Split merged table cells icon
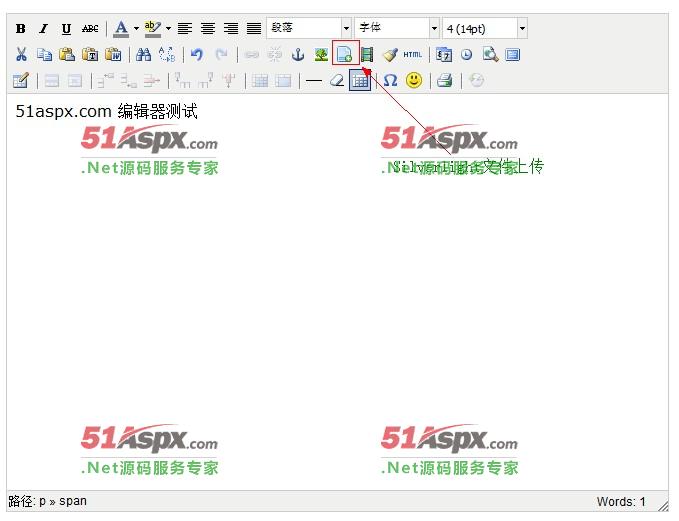Screen dimensions: 679x521 pyautogui.click(x=260, y=81)
